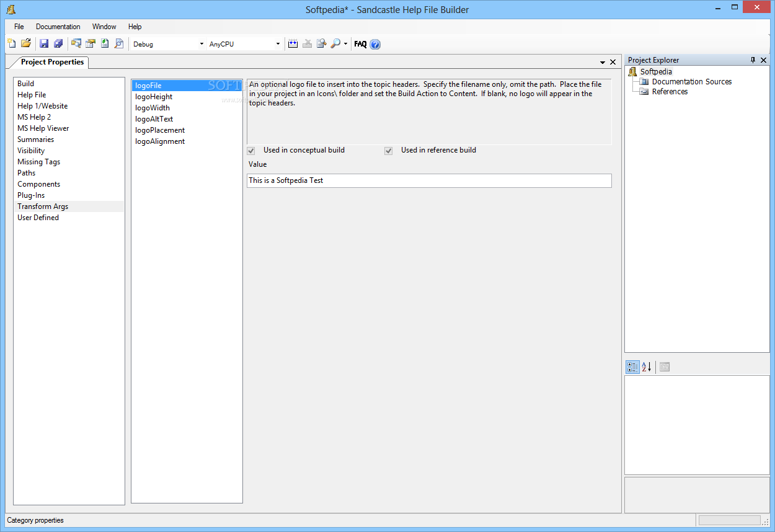The width and height of the screenshot is (775, 532).
Task: Open the Project Properties toolbar icon
Action: click(x=91, y=43)
